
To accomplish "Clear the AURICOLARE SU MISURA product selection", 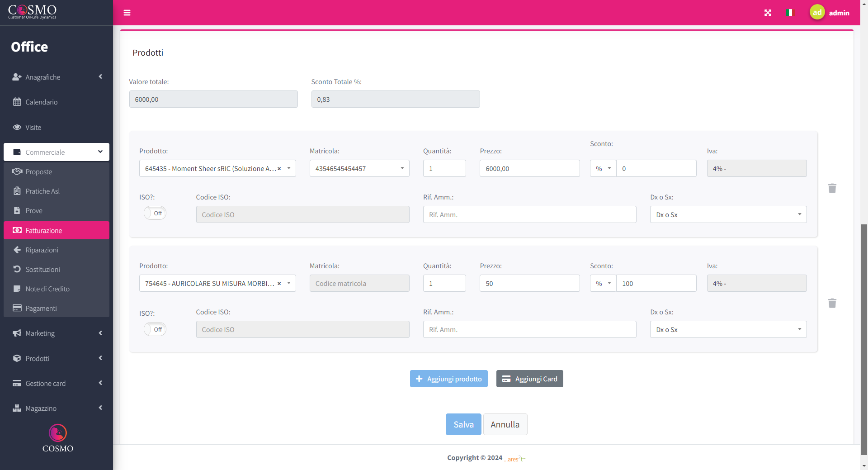I will pos(279,284).
